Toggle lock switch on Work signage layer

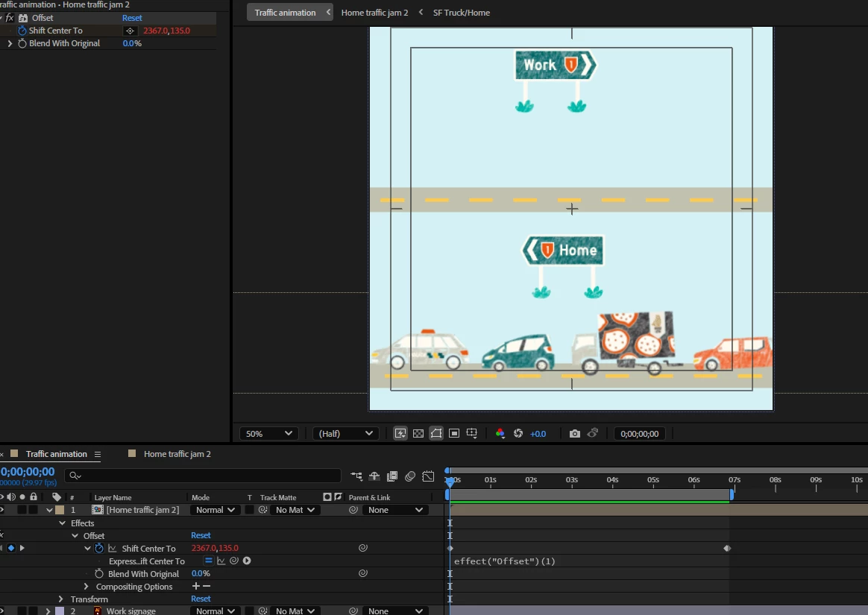pyautogui.click(x=34, y=611)
